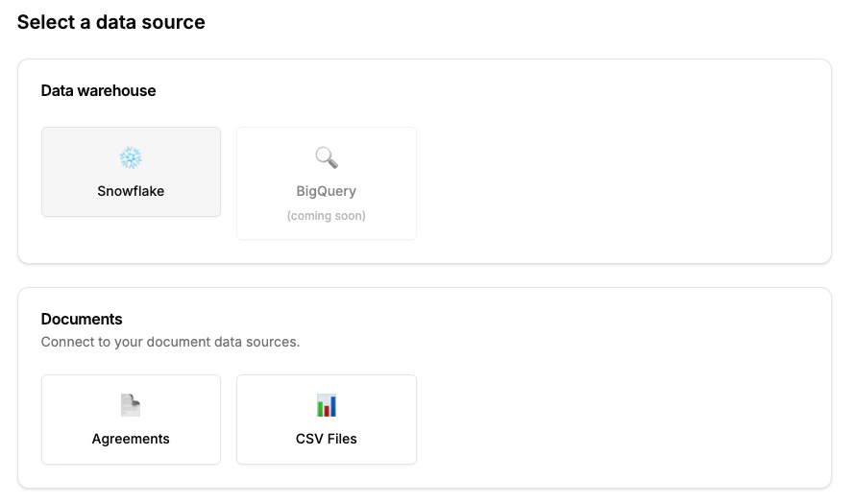Screen dimensions: 855x504
Task: Click the "(coming soon)" note under BigQuery
Action: coord(327,216)
